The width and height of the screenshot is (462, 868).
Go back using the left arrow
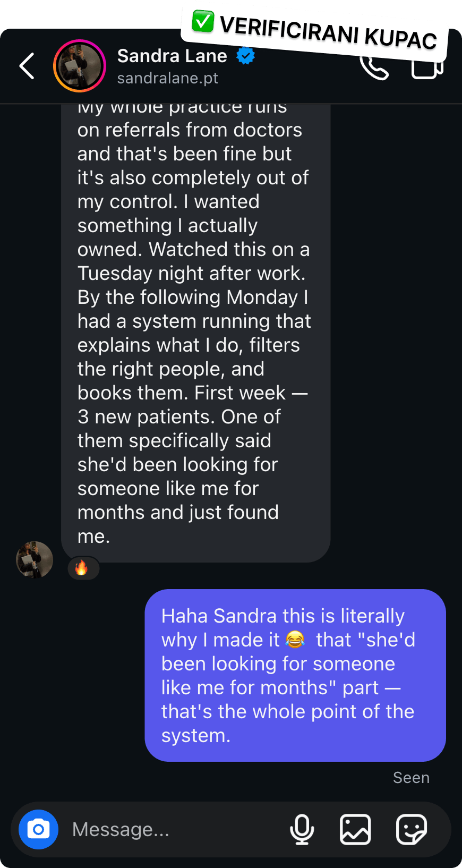(x=27, y=66)
